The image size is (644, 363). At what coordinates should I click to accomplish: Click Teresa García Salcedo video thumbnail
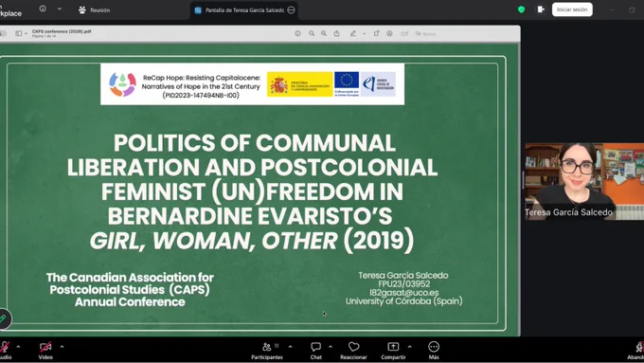(584, 181)
